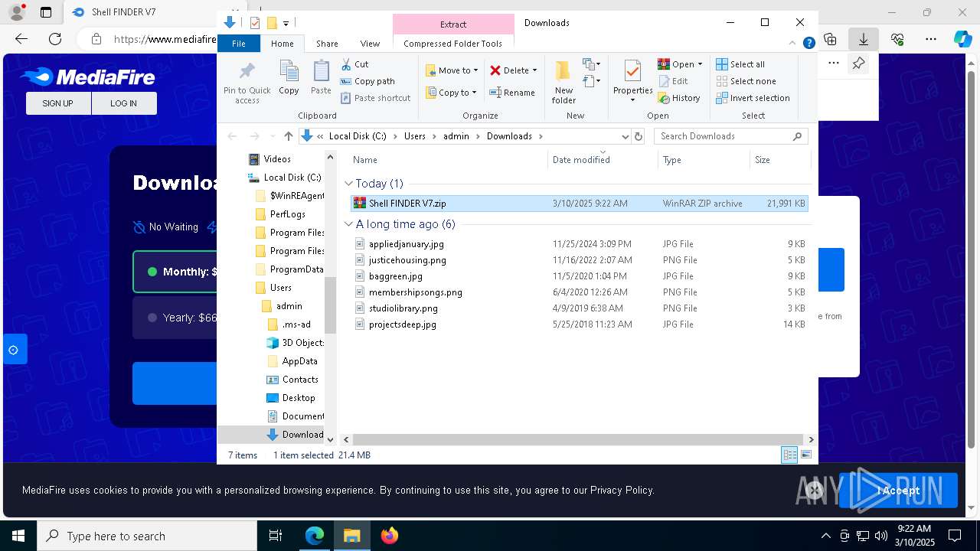Screen dimensions: 980x551
Task: Expand the Open dropdown arrow
Action: (x=700, y=64)
